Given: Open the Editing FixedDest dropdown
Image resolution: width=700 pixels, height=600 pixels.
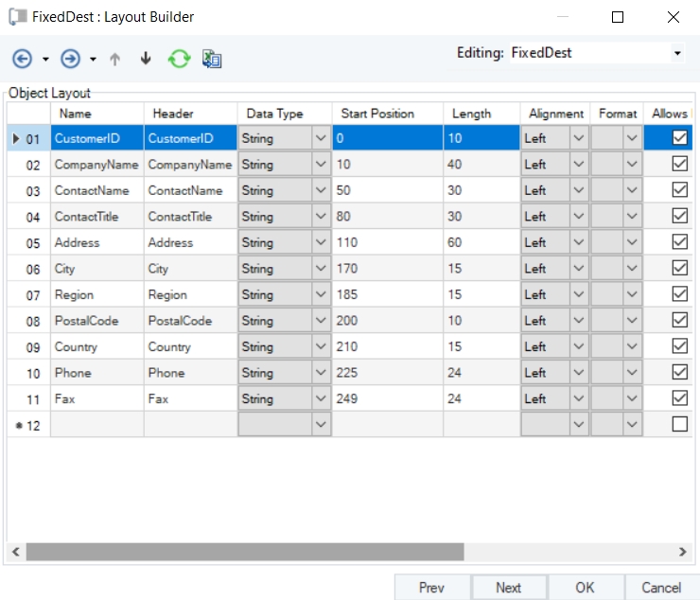Looking at the screenshot, I should [x=677, y=54].
